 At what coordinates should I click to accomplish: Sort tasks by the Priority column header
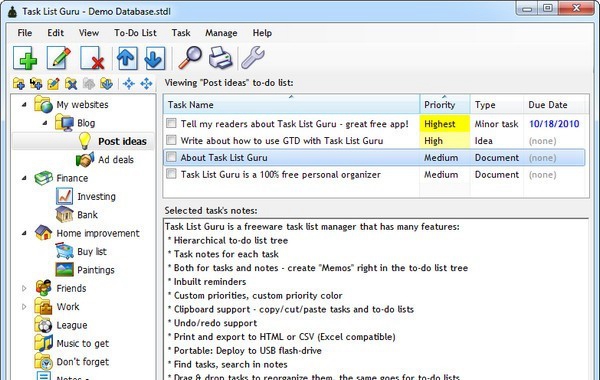tap(445, 104)
